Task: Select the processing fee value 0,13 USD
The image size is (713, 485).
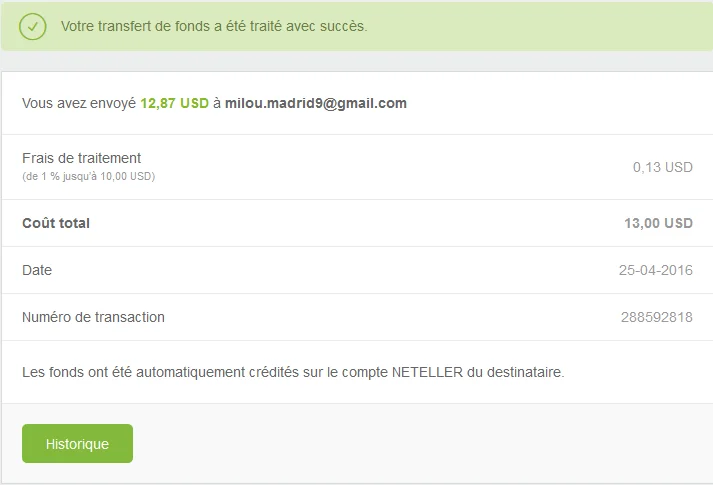Action: (662, 167)
